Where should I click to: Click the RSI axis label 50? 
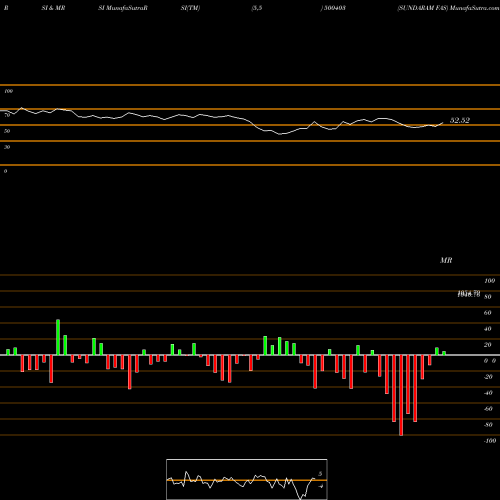pos(7,131)
